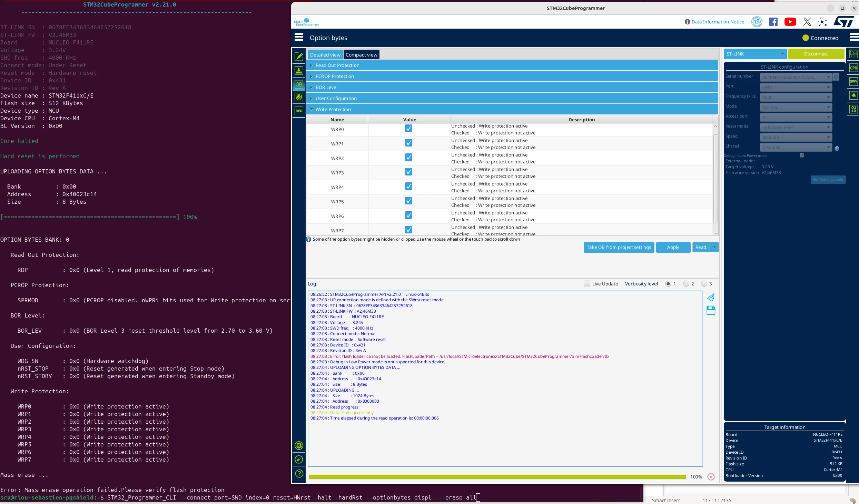859x504 pixels.
Task: Open the Port SWD dropdown
Action: [x=796, y=87]
